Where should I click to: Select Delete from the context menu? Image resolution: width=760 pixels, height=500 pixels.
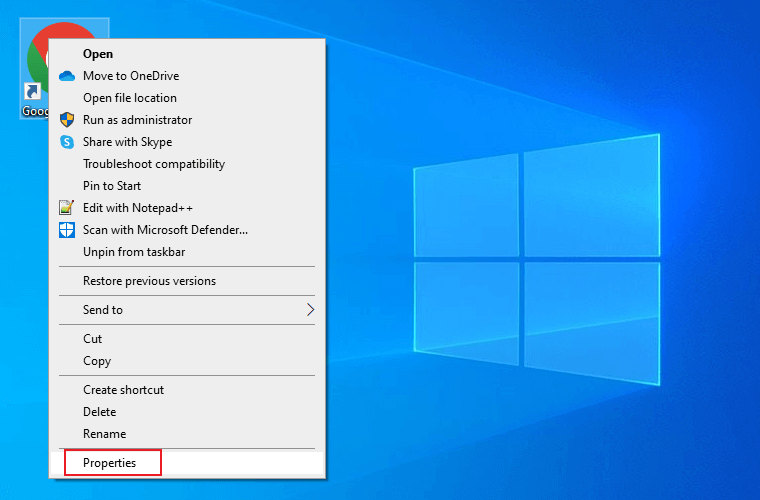click(187, 412)
